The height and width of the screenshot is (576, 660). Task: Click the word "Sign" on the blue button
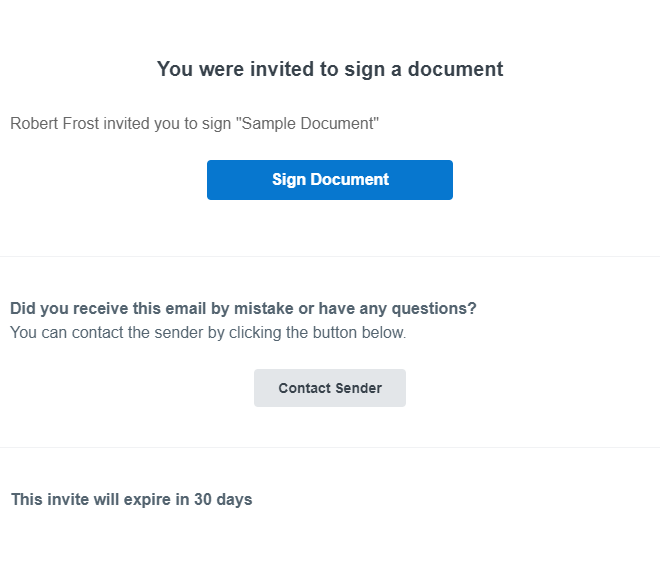click(x=289, y=180)
